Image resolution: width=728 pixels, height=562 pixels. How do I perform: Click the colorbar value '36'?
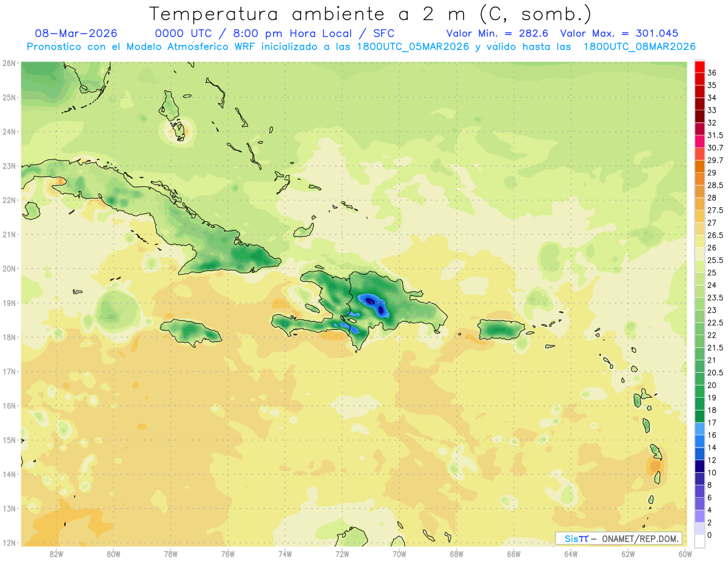click(x=712, y=73)
